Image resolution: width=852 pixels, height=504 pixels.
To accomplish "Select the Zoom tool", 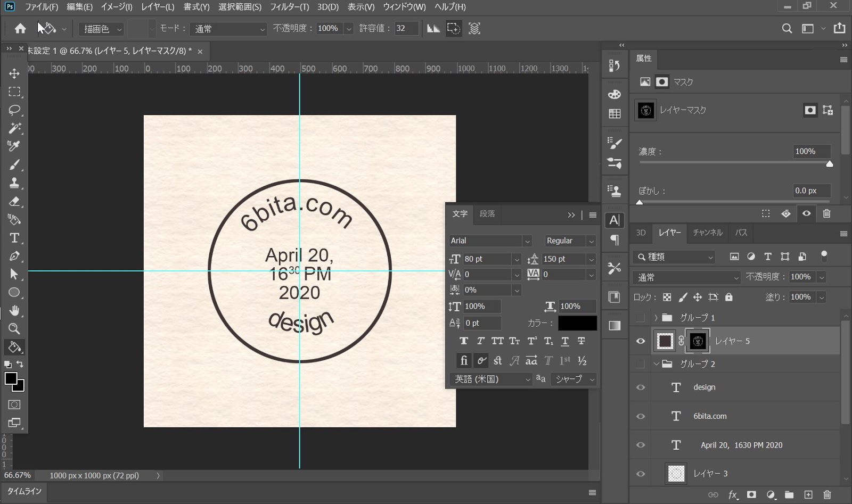I will coord(14,328).
